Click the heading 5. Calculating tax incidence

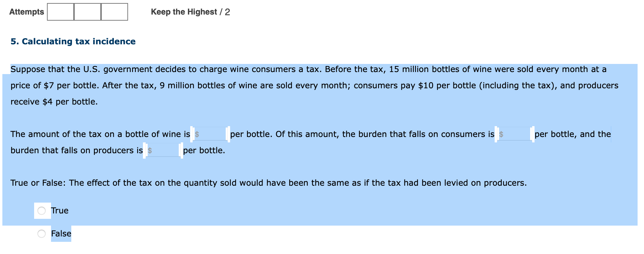click(x=73, y=41)
